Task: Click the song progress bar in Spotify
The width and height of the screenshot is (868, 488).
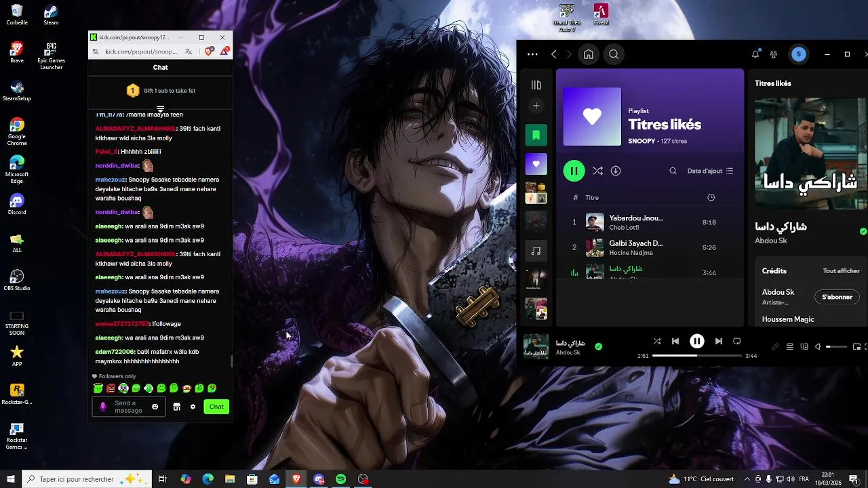Action: tap(697, 356)
